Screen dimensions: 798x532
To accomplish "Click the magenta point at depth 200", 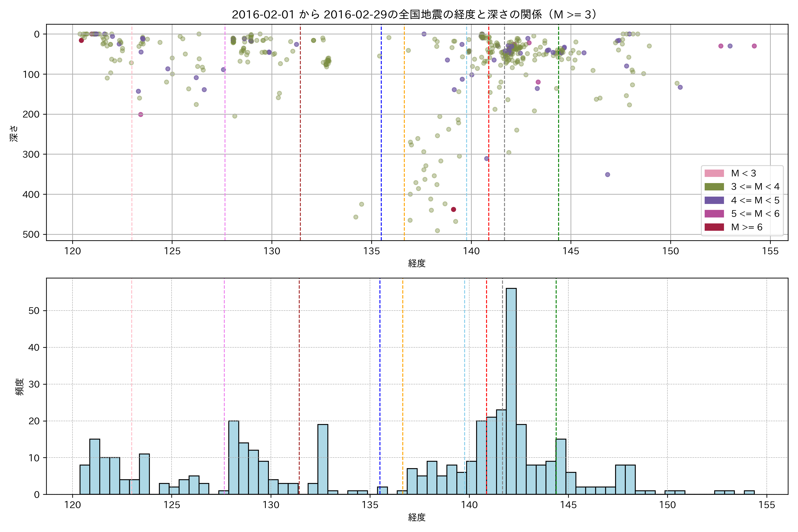I will click(141, 114).
